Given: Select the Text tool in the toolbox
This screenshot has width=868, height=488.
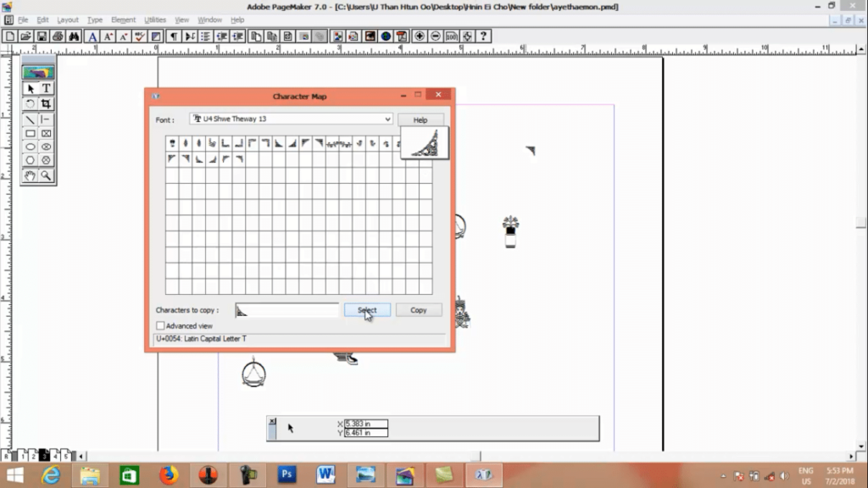Looking at the screenshot, I should point(46,88).
